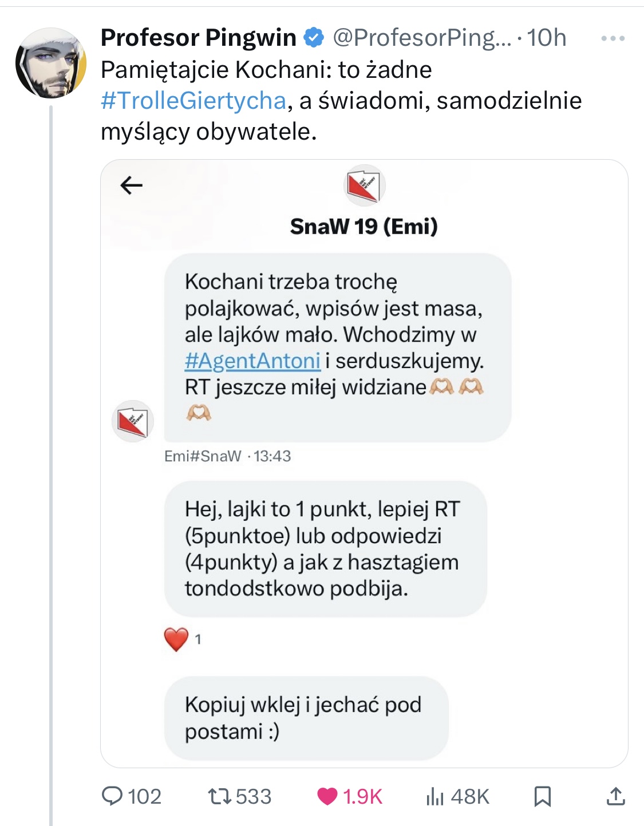
Task: Click the #AgentAntoni hashtag in the message
Action: [252, 361]
